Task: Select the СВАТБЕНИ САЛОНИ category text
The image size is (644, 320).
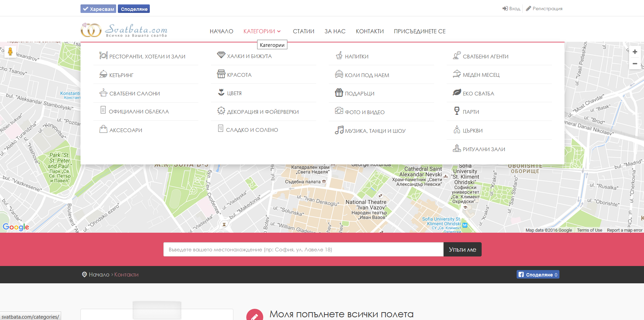Action: [x=135, y=93]
